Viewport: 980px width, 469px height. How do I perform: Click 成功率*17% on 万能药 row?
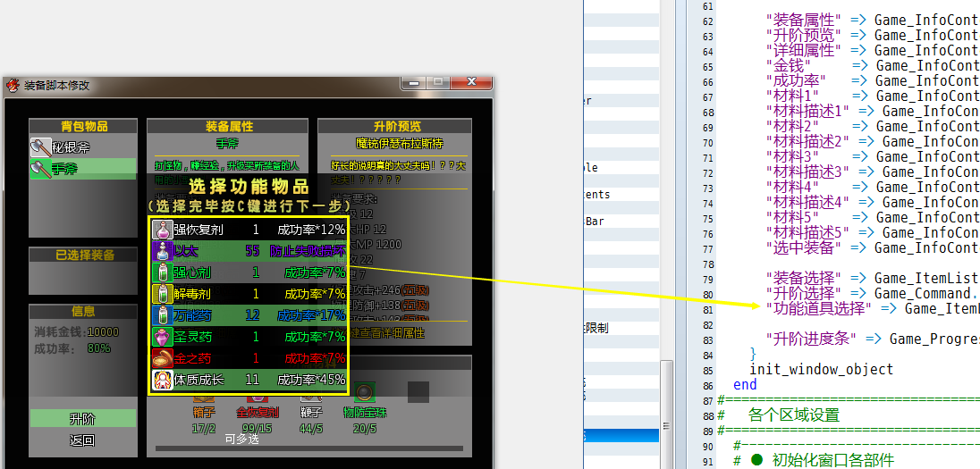pos(311,315)
